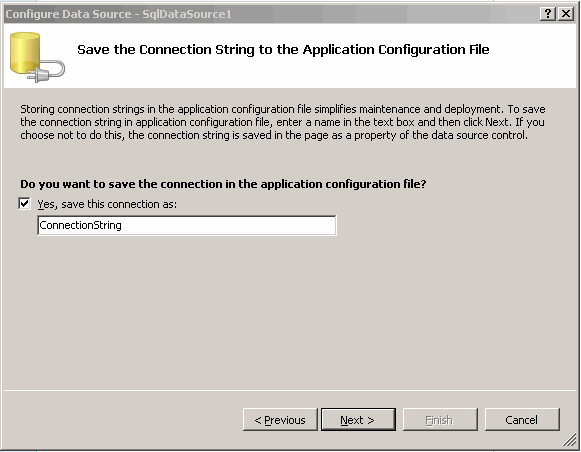581x452 pixels.
Task: Click the question mark help button
Action: point(548,14)
